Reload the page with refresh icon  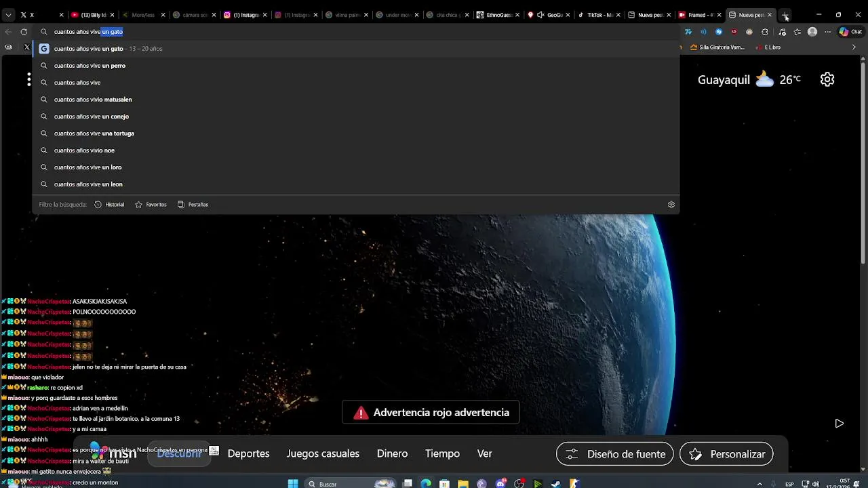24,32
